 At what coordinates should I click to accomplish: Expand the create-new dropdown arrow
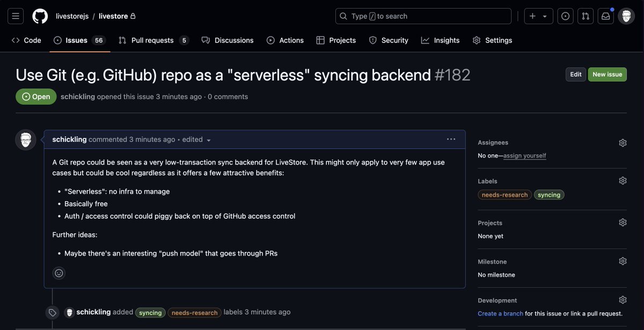click(x=545, y=16)
